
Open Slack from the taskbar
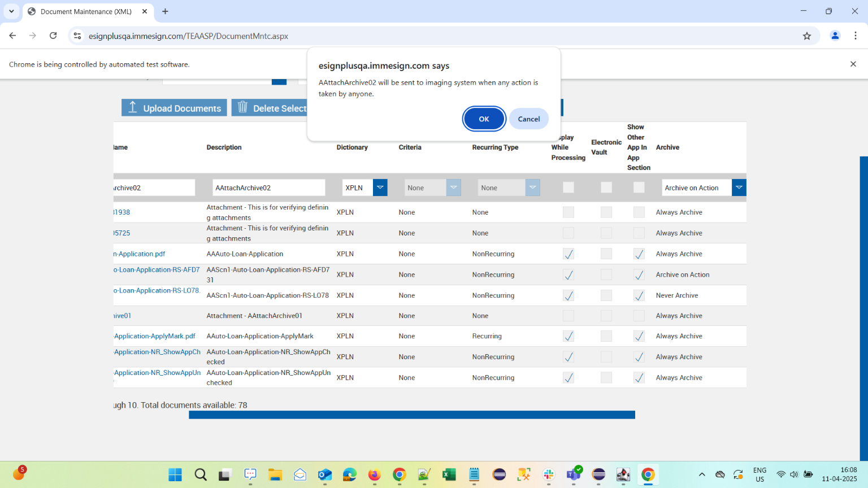coord(548,474)
